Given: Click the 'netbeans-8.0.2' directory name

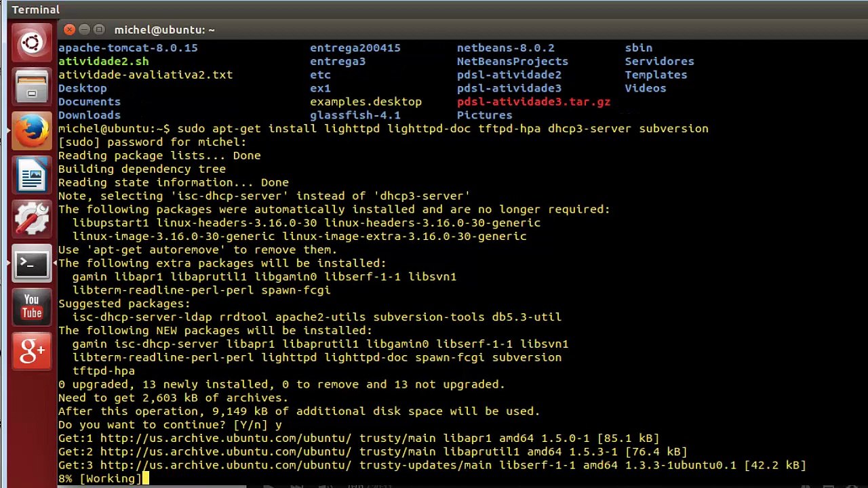Looking at the screenshot, I should tap(505, 48).
